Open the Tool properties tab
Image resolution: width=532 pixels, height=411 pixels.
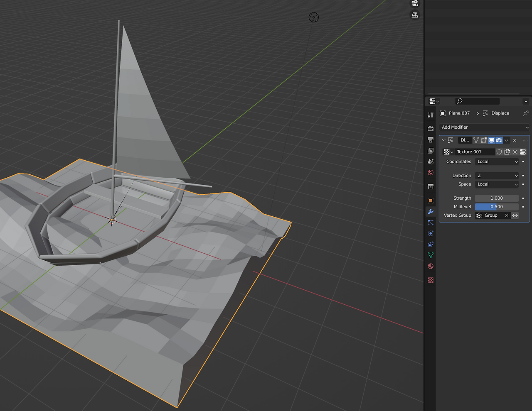pos(431,115)
